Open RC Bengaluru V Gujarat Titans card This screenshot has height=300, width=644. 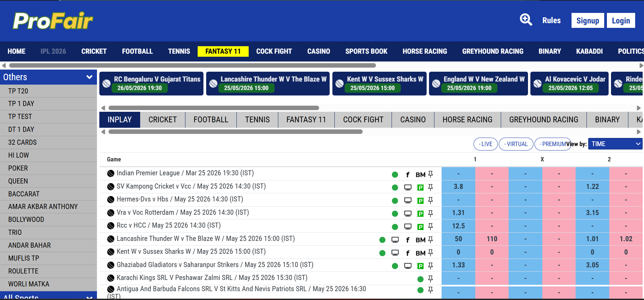(151, 84)
